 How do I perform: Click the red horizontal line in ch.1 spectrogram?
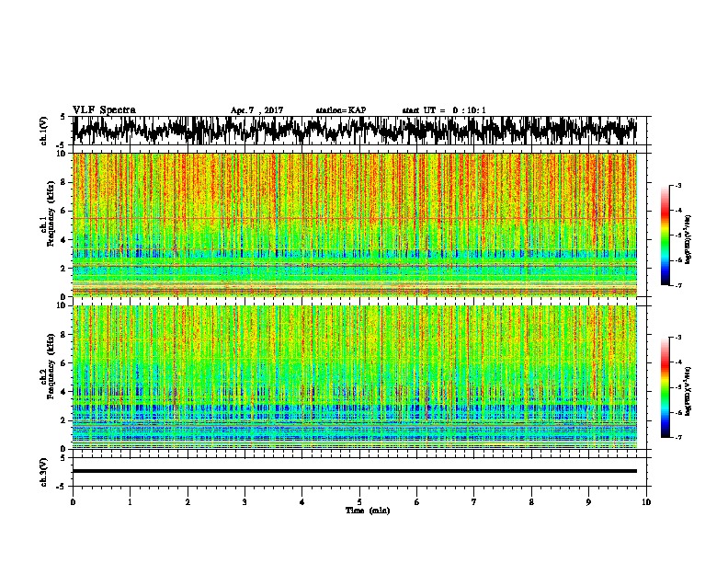(x=355, y=218)
